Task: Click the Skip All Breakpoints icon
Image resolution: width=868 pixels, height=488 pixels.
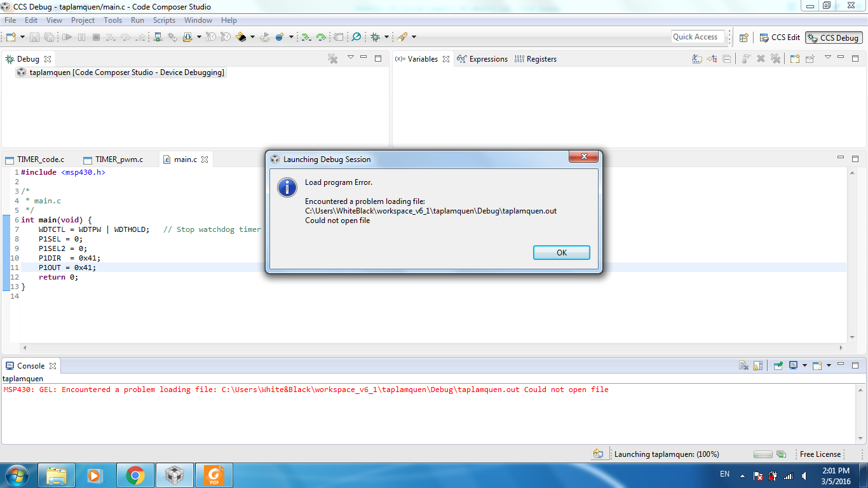Action: coord(356,37)
